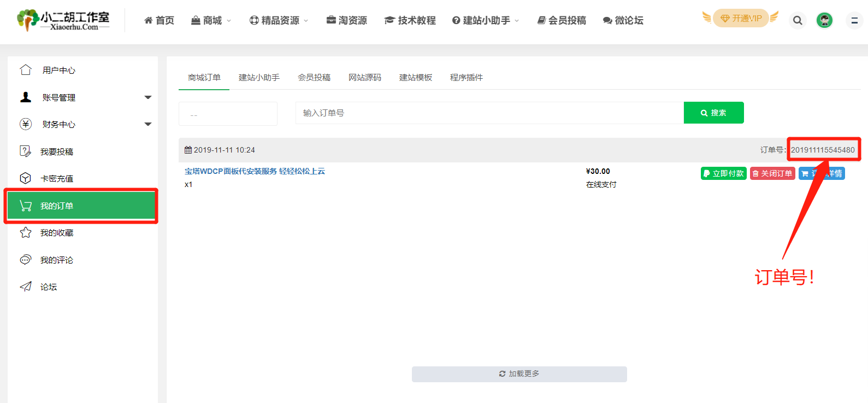Expand the 建站小助手 top nav chevron

[x=517, y=21]
